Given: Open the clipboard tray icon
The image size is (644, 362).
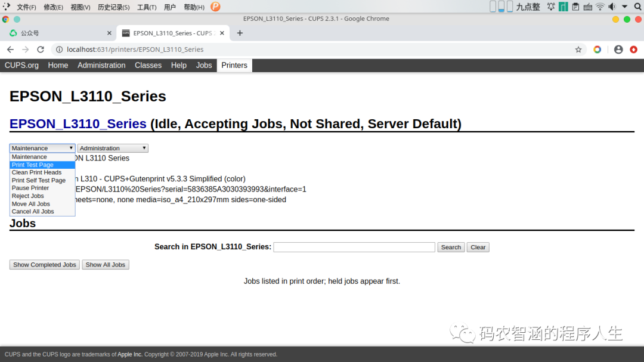Looking at the screenshot, I should [x=575, y=7].
